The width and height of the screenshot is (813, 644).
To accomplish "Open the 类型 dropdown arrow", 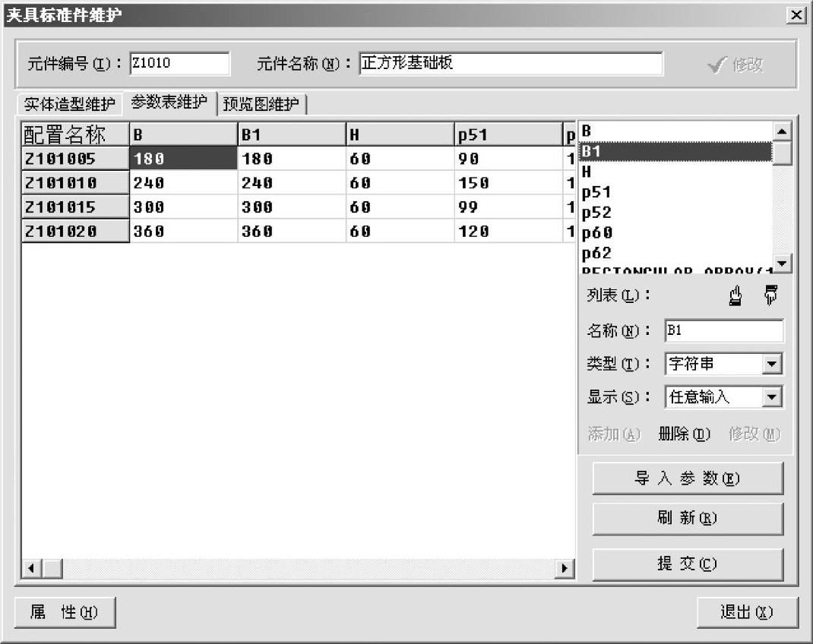I will (x=771, y=365).
